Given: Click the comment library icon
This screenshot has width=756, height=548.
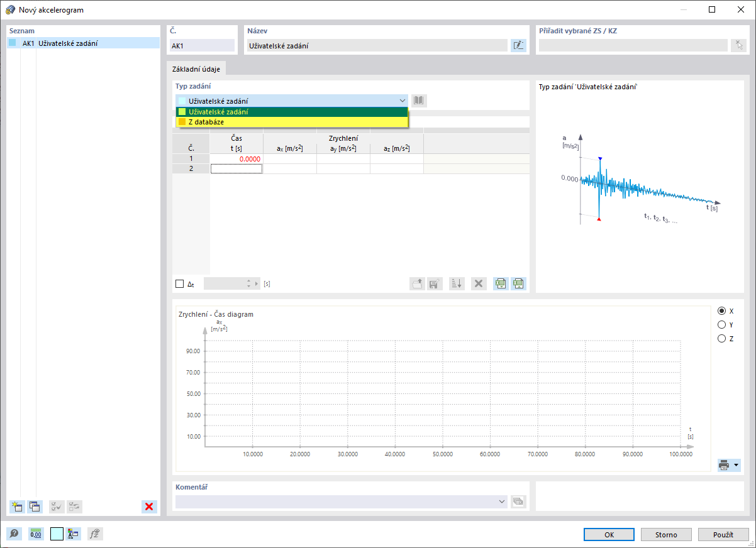Looking at the screenshot, I should click(x=518, y=501).
